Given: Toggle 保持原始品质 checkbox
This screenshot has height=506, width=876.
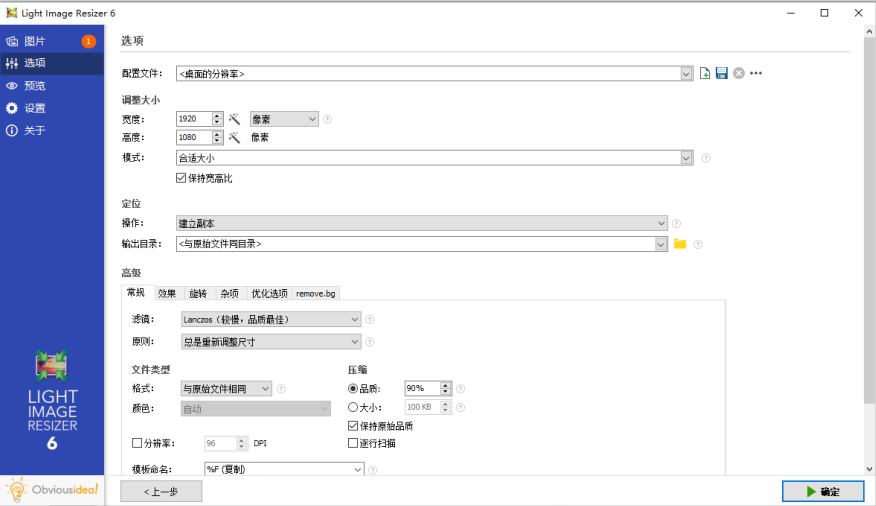Looking at the screenshot, I should pyautogui.click(x=353, y=426).
